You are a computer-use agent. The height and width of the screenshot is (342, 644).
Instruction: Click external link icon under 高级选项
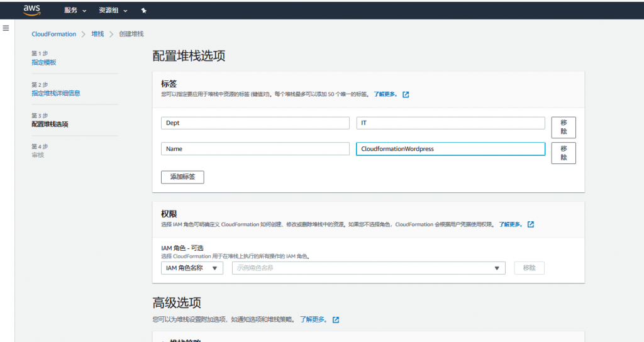coord(336,320)
